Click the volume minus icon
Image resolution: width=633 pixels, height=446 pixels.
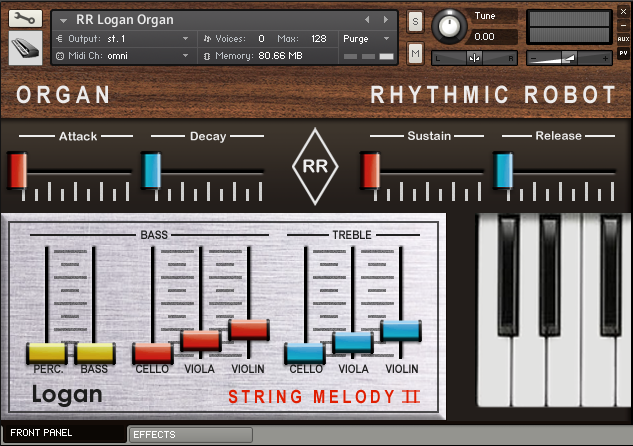coord(533,59)
